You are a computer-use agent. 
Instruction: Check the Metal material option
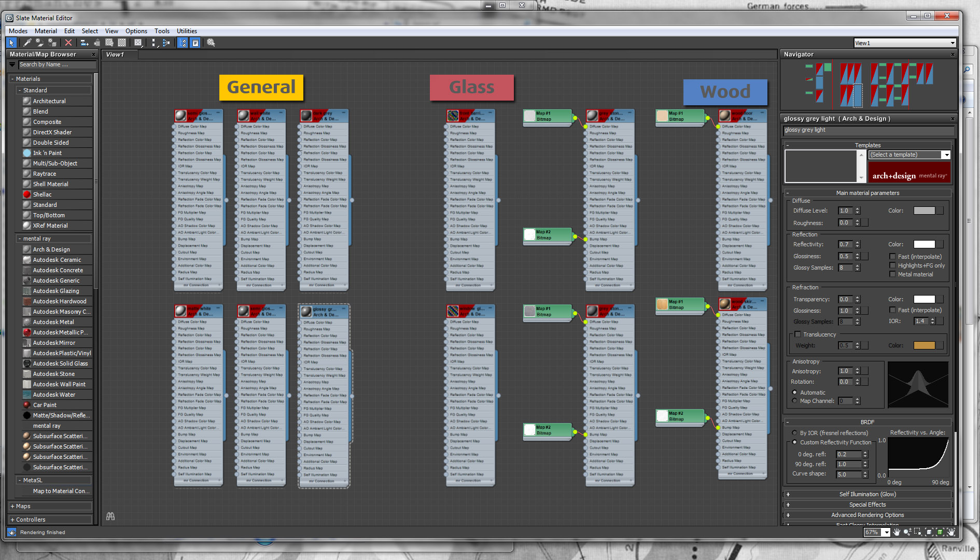point(892,274)
